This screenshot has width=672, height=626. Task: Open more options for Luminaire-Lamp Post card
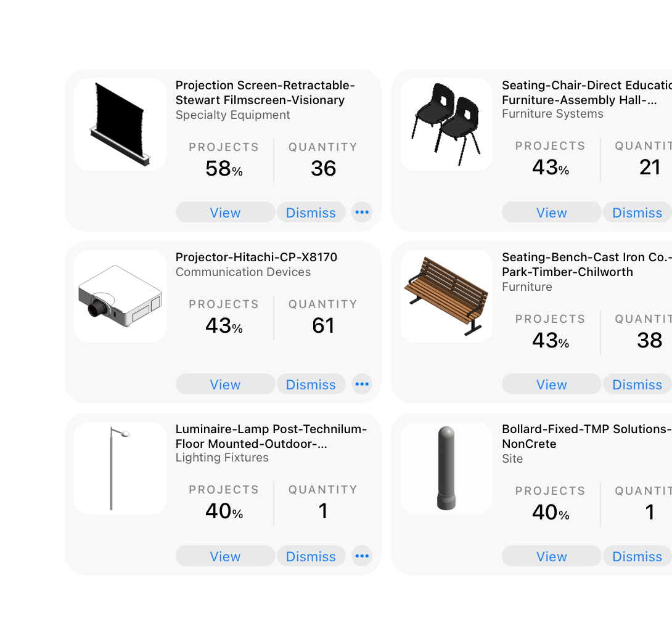point(362,556)
